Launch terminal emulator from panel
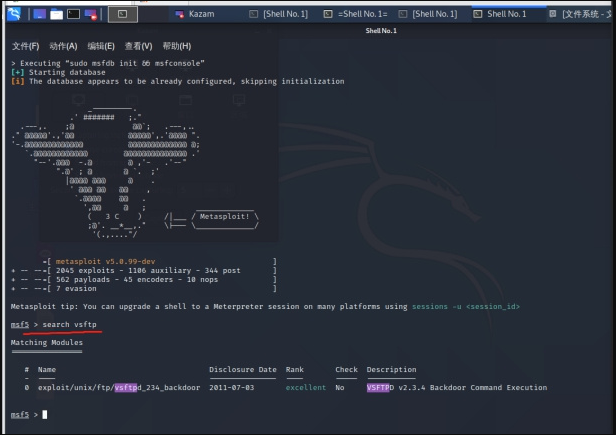Viewport: 616px width, 435px height. pos(73,15)
